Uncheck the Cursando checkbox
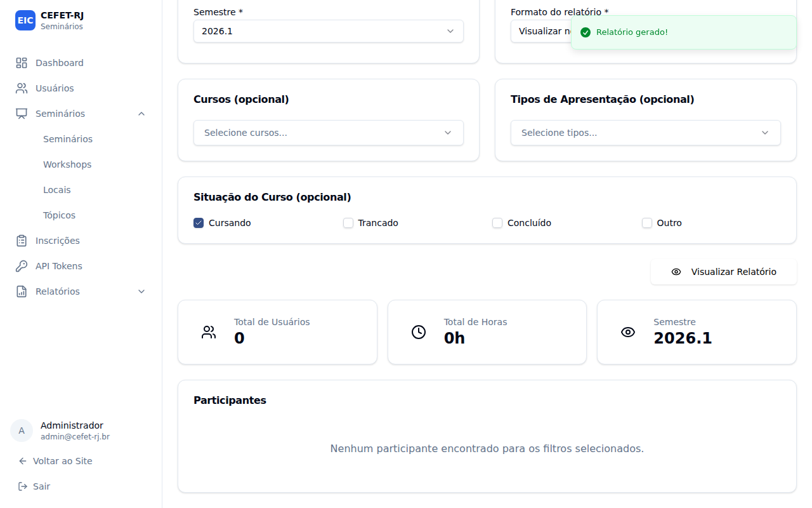 [x=199, y=223]
